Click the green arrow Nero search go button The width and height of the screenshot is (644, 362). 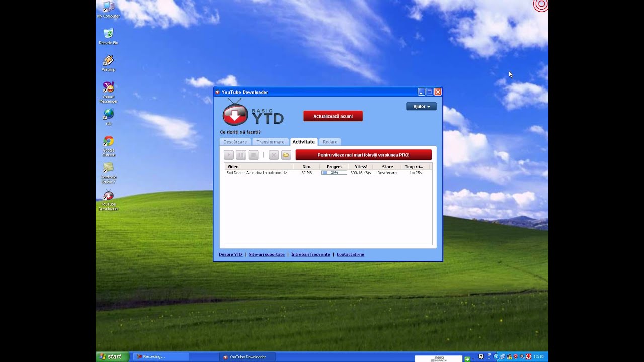click(x=467, y=359)
